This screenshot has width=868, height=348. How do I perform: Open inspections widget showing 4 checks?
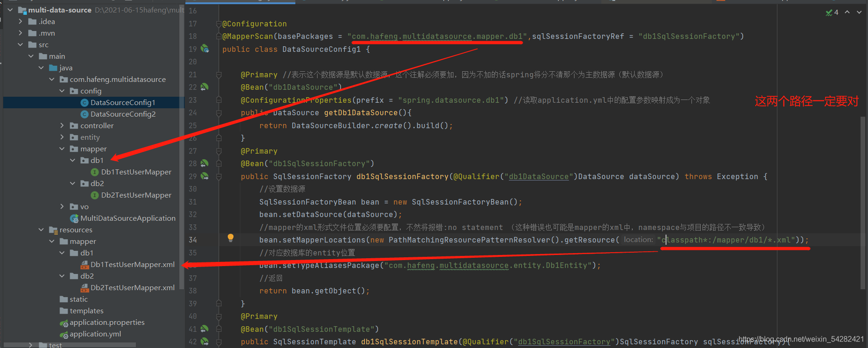[x=832, y=12]
